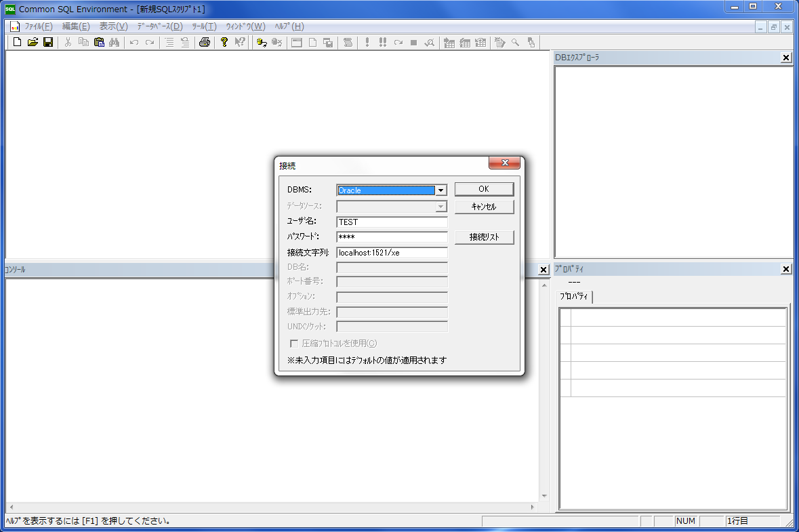
Task: Click console horizontal scrollbar left arrow
Action: click(12, 507)
